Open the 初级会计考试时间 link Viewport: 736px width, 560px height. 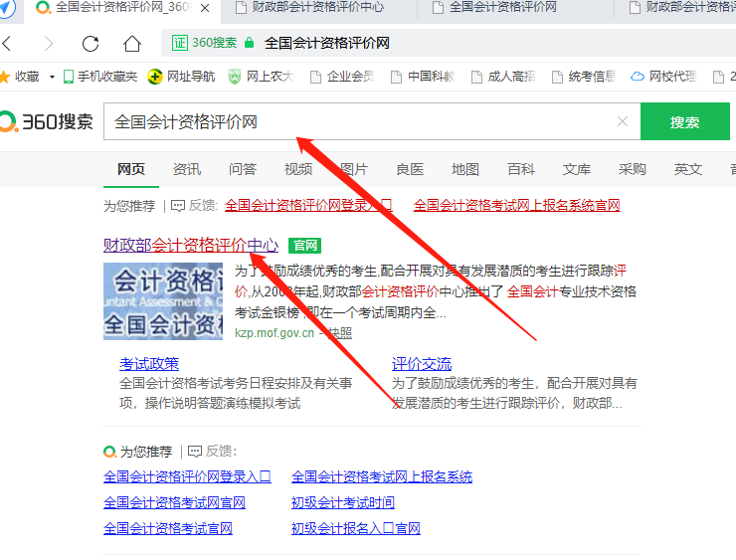343,502
